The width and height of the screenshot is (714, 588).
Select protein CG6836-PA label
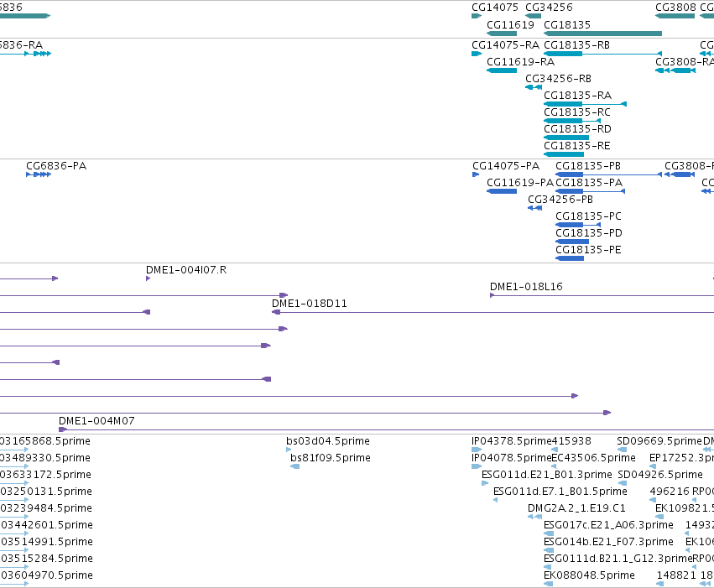pyautogui.click(x=56, y=166)
